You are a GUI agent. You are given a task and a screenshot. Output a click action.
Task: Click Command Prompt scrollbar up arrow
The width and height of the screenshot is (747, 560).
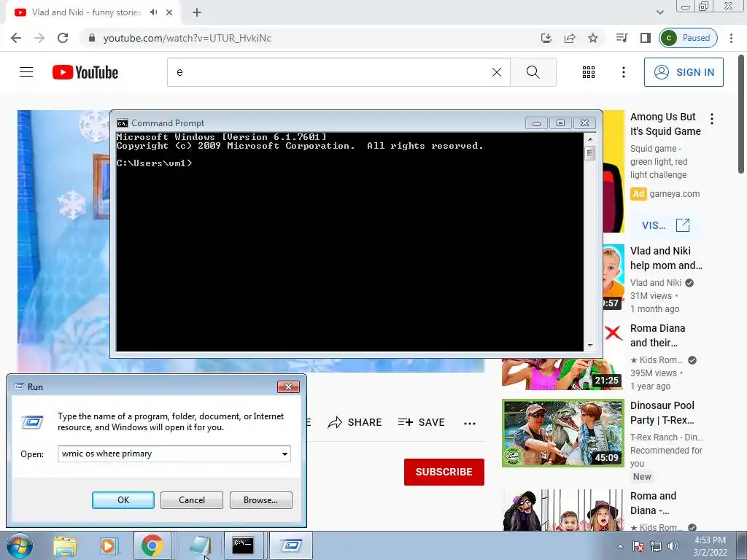[590, 139]
